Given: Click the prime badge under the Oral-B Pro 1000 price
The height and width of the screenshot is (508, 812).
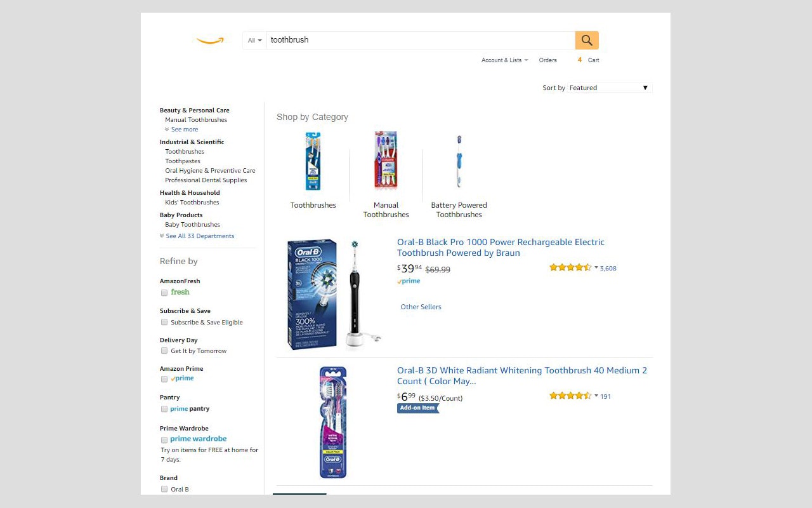Looking at the screenshot, I should [x=409, y=280].
